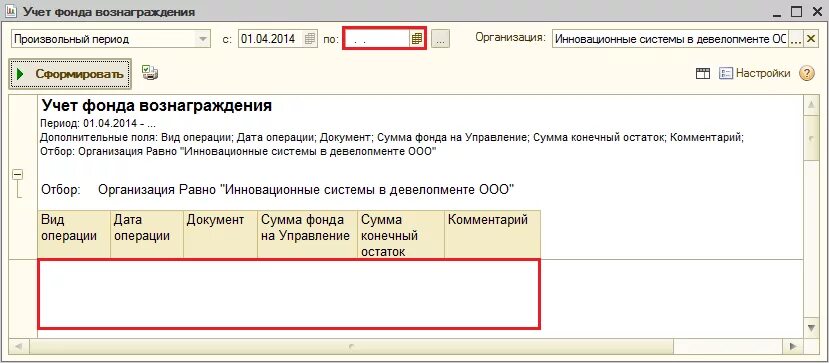Screen dimensions: 829x363
Task: Open Настройки settings
Action: tap(755, 73)
